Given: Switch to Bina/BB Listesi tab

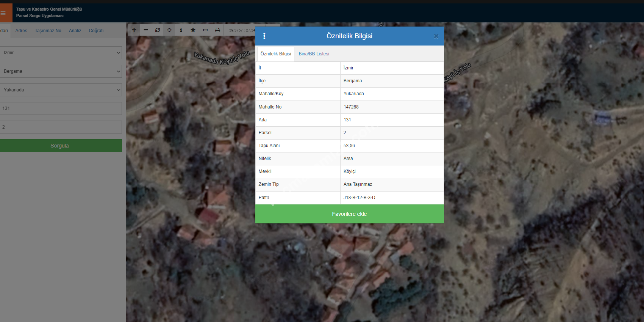Looking at the screenshot, I should 314,54.
